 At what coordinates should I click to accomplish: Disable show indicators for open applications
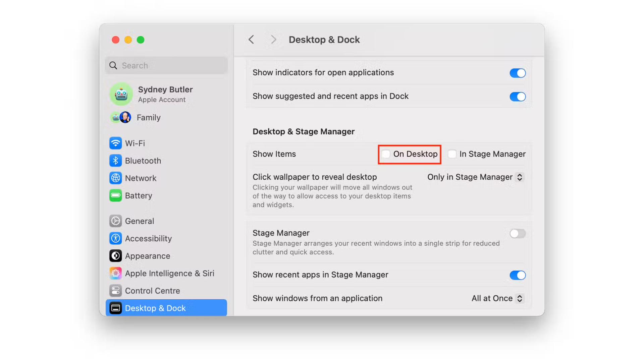coord(517,73)
